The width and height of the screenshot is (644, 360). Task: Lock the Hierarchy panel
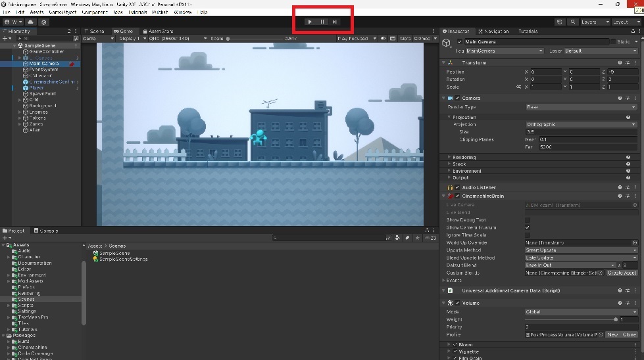click(69, 31)
